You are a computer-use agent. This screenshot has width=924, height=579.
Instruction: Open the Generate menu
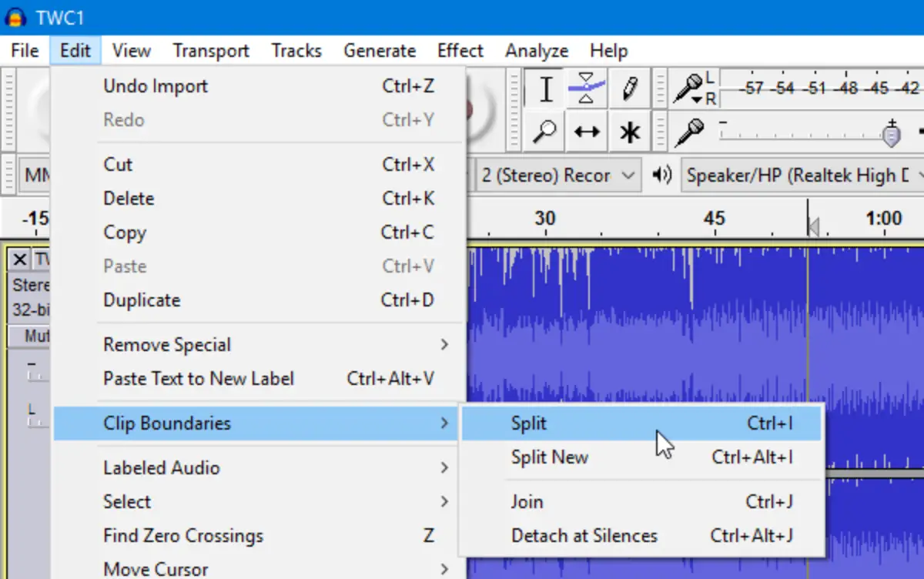click(x=380, y=51)
